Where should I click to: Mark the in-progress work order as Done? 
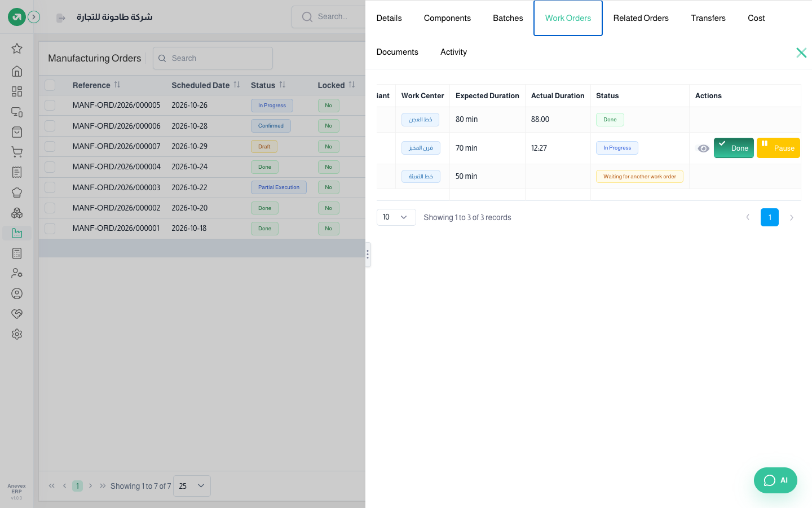tap(734, 148)
